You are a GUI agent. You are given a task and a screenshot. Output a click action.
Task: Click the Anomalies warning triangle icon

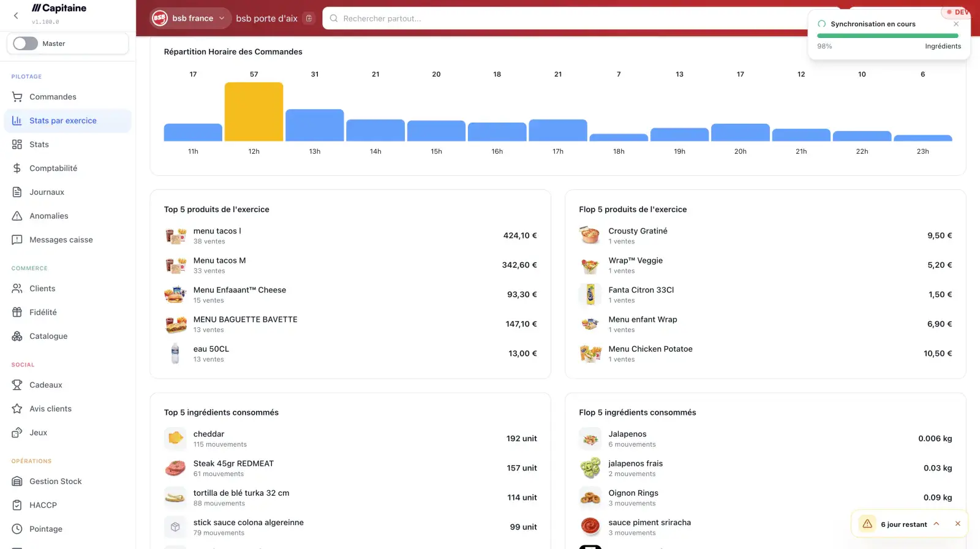tap(17, 216)
